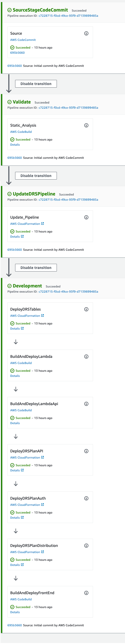Open pipeline execution ID link in Development stage
The height and width of the screenshot is (644, 125).
click(x=68, y=292)
